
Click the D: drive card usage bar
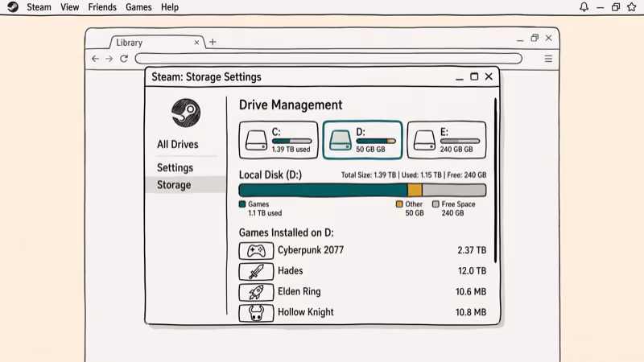pyautogui.click(x=376, y=142)
